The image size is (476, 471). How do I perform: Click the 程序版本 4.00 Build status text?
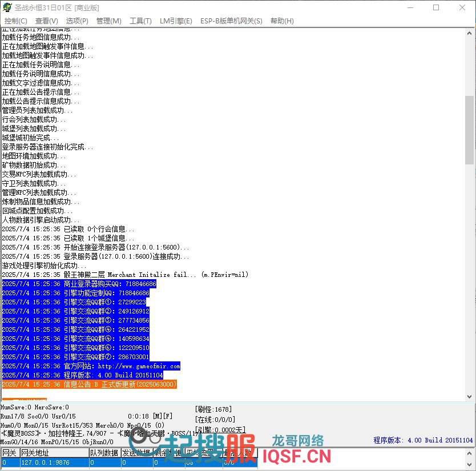click(423, 440)
